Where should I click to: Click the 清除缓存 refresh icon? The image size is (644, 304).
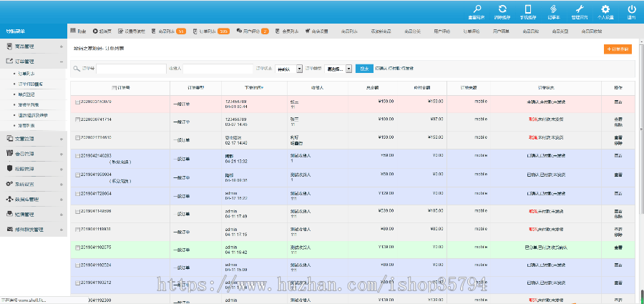point(502,9)
